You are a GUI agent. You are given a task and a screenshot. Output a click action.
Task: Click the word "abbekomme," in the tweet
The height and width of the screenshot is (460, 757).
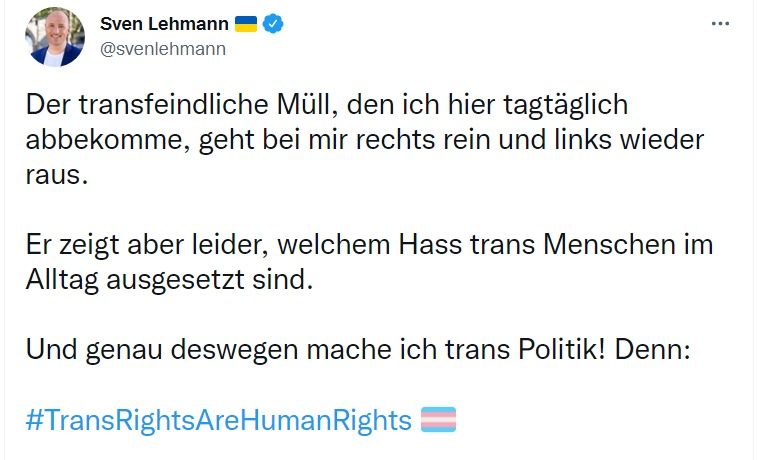[x=108, y=140]
